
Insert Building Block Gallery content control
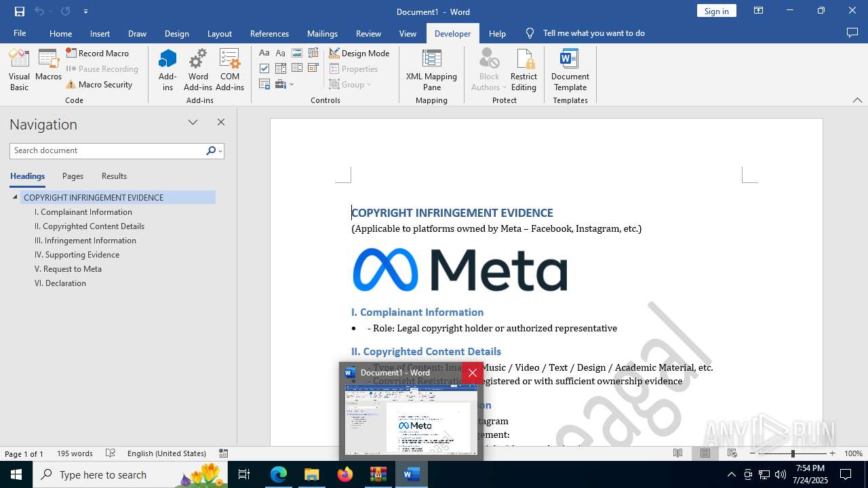tap(313, 53)
